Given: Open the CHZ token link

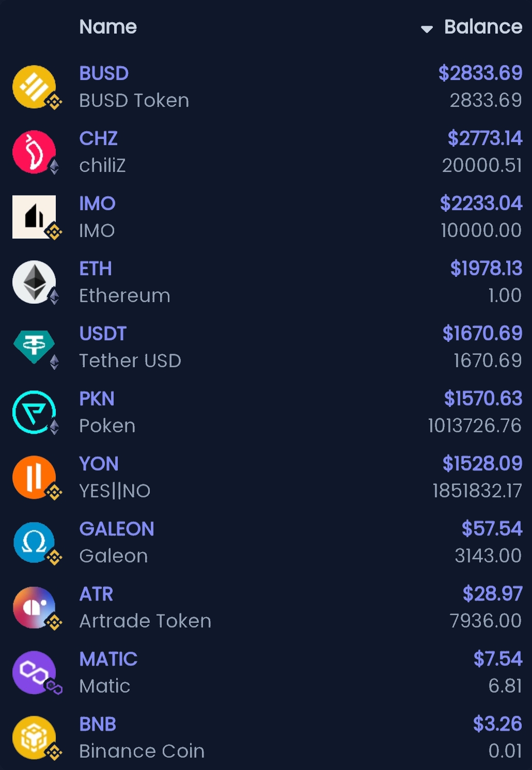Looking at the screenshot, I should tap(98, 138).
